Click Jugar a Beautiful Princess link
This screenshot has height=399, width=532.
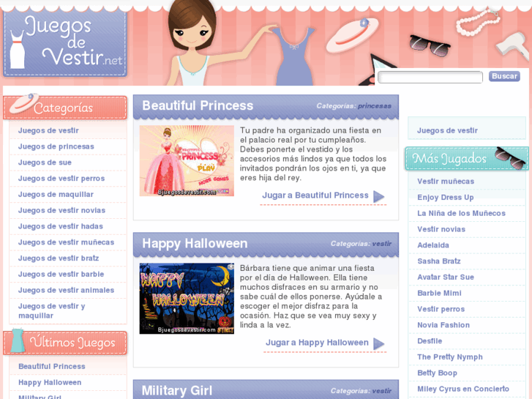[x=315, y=195]
